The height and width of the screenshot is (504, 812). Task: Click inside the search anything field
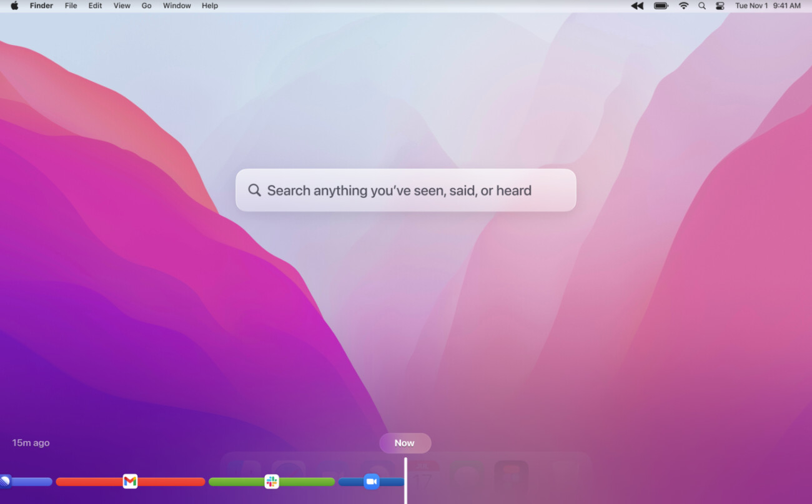[406, 190]
